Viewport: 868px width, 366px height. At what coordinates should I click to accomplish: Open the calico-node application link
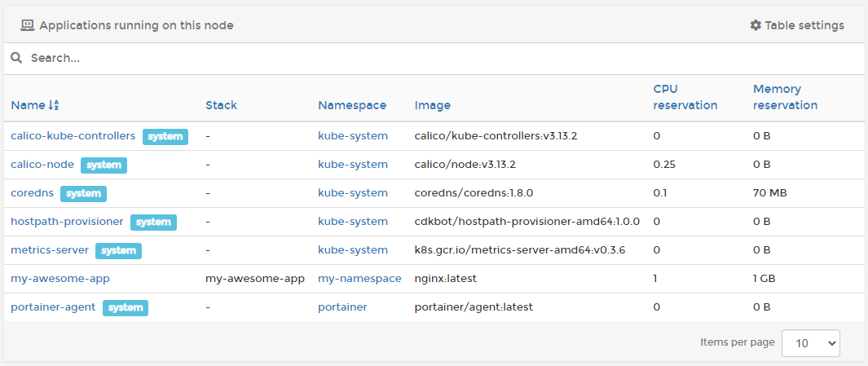tap(42, 165)
